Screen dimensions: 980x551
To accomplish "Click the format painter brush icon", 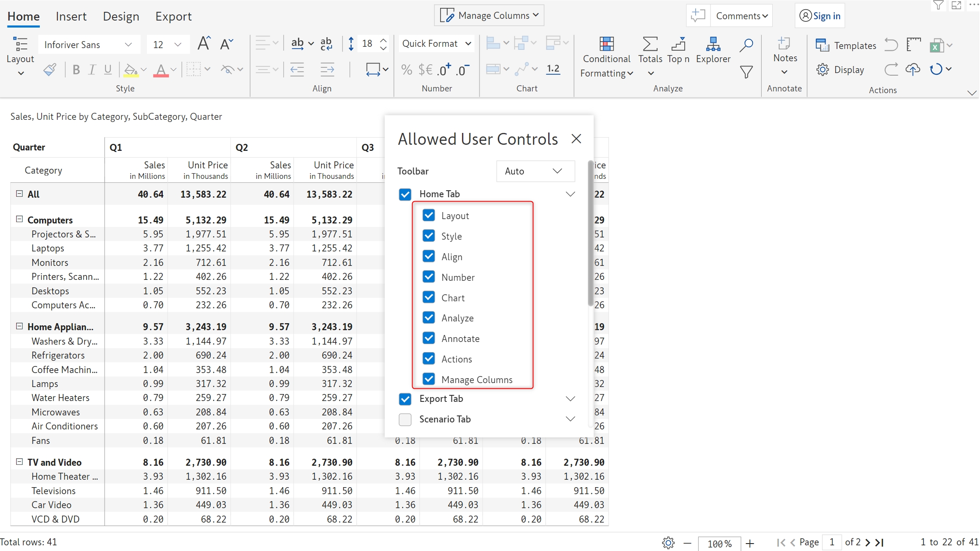I will point(50,70).
